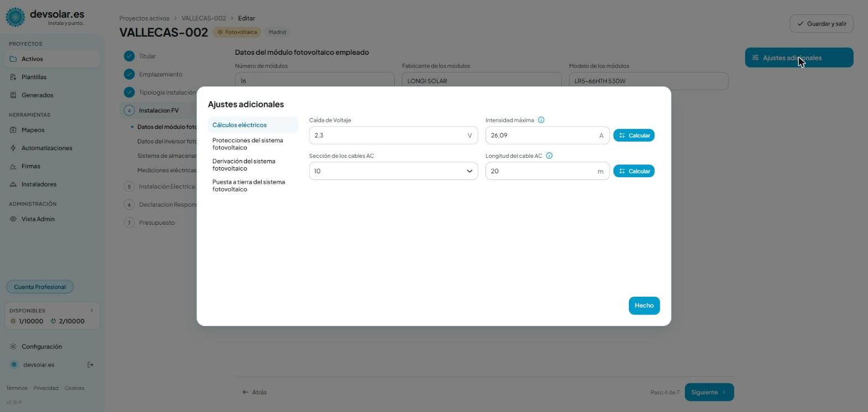The image size is (868, 412).
Task: Select the Cálculos eléctricos tab
Action: pos(253,125)
